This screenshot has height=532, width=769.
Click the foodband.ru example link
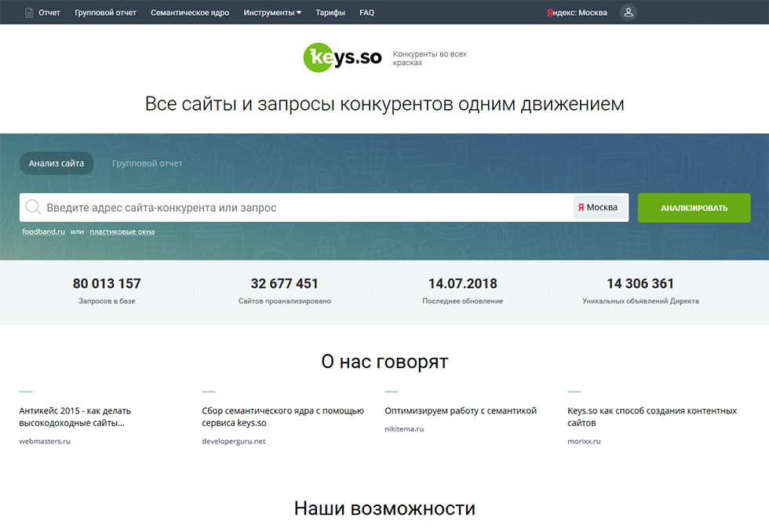tap(43, 231)
